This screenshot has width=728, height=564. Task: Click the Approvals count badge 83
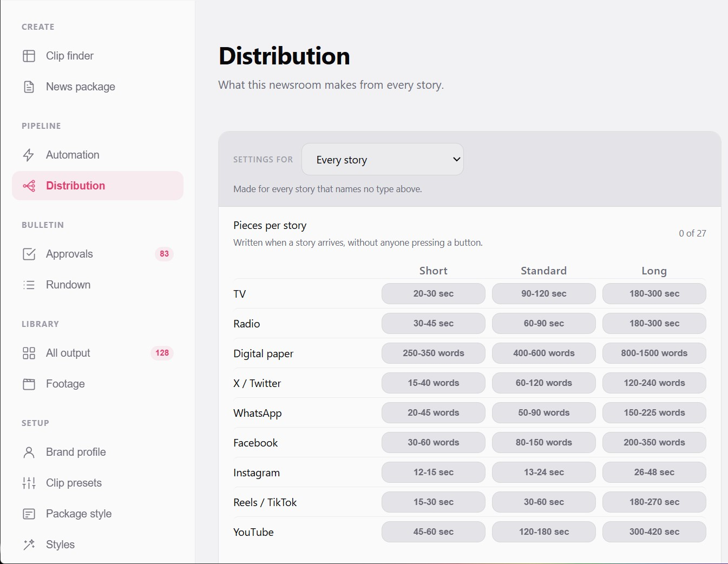(x=164, y=254)
